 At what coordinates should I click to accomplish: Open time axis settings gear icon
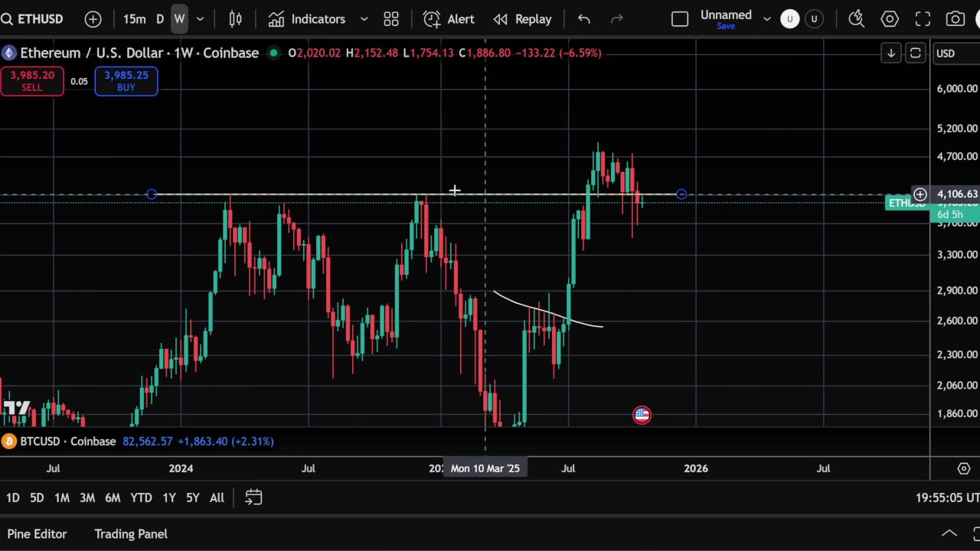[964, 468]
